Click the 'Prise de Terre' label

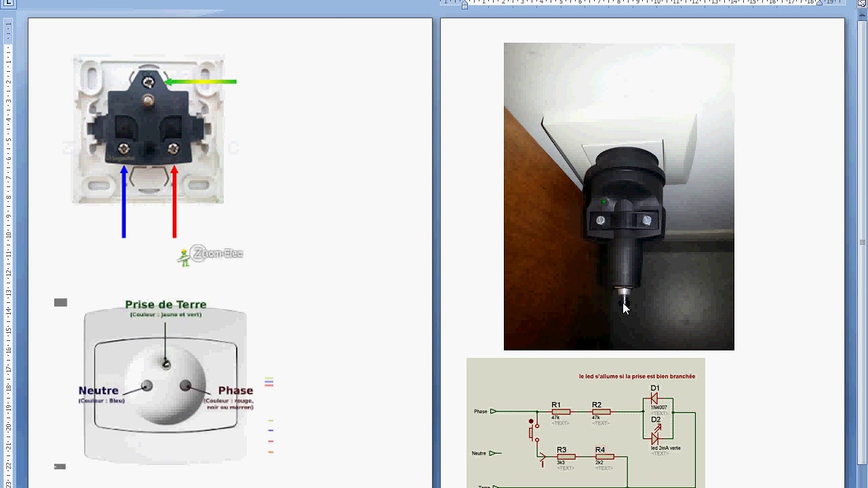(x=165, y=305)
